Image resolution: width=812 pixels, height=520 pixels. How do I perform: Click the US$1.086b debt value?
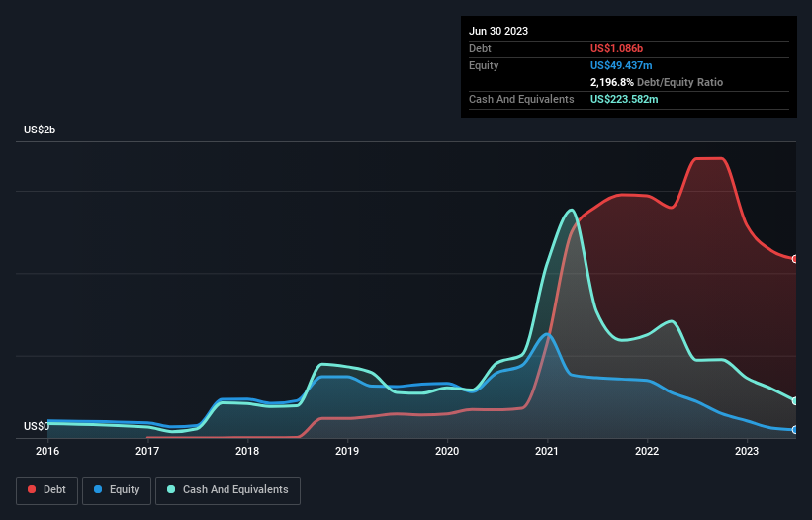click(616, 48)
